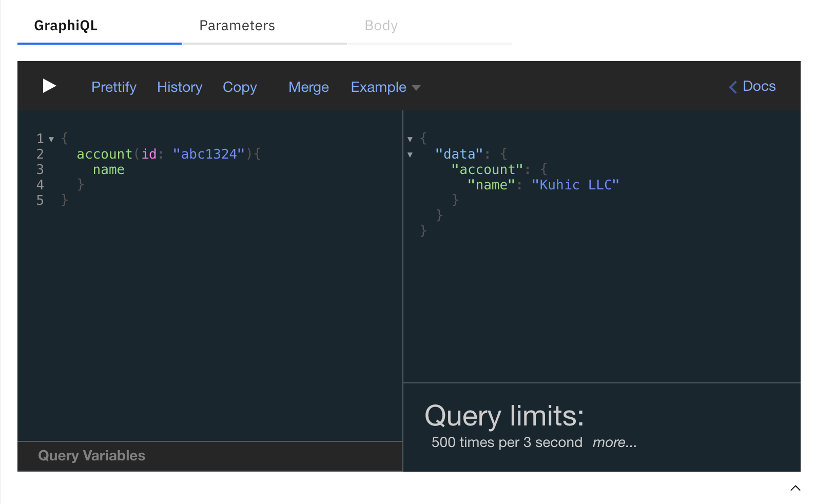
Task: Click the 'id' argument in the query
Action: [149, 154]
